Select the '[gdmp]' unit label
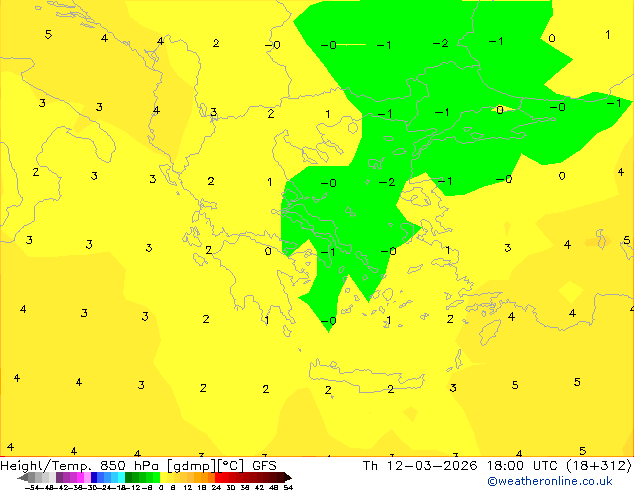 pyautogui.click(x=192, y=466)
